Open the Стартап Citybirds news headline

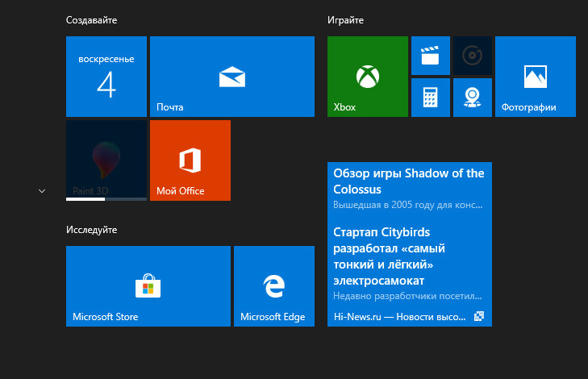[x=390, y=256]
